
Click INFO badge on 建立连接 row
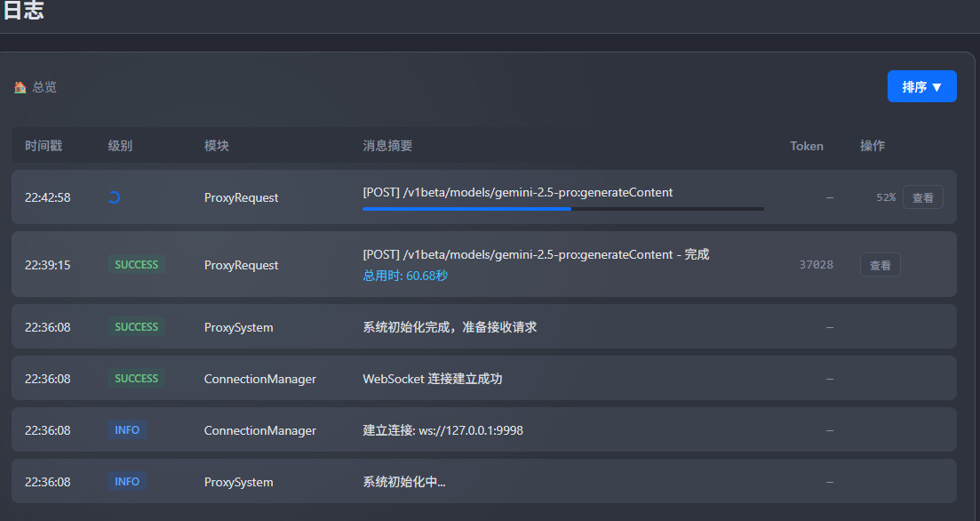[127, 430]
